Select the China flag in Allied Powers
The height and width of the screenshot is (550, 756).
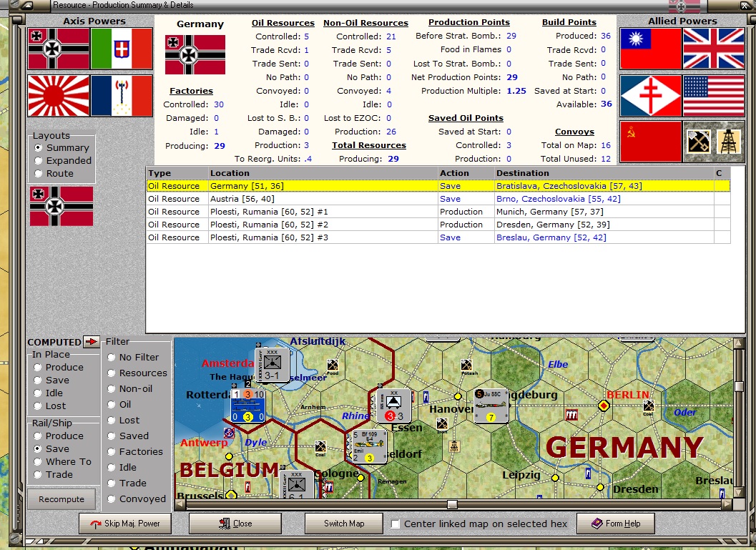(650, 49)
